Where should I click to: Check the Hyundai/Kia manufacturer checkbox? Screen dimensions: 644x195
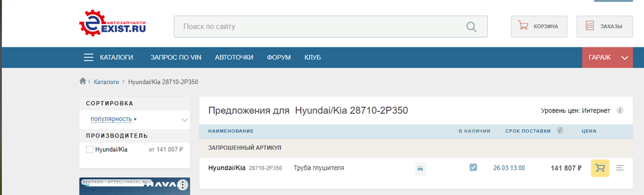coord(90,149)
